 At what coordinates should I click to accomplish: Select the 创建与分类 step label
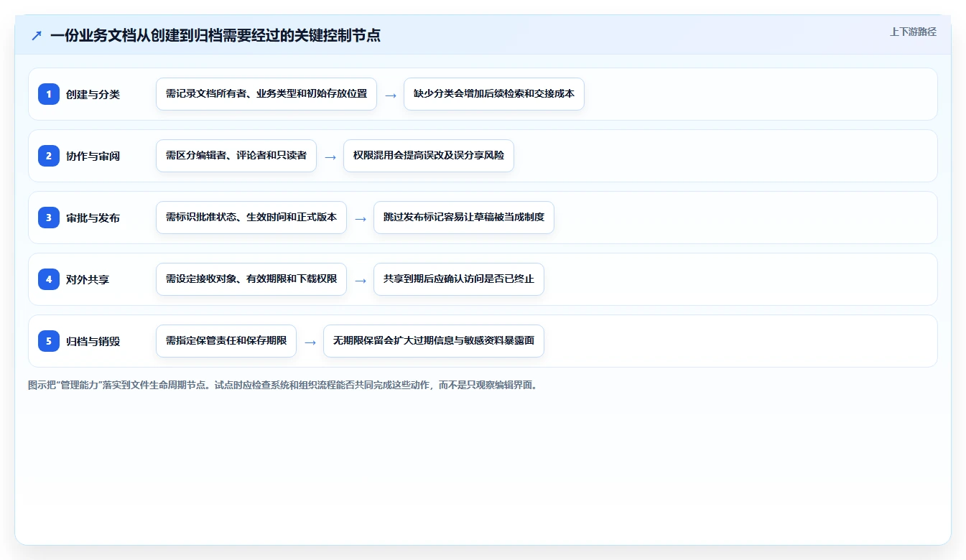point(93,94)
